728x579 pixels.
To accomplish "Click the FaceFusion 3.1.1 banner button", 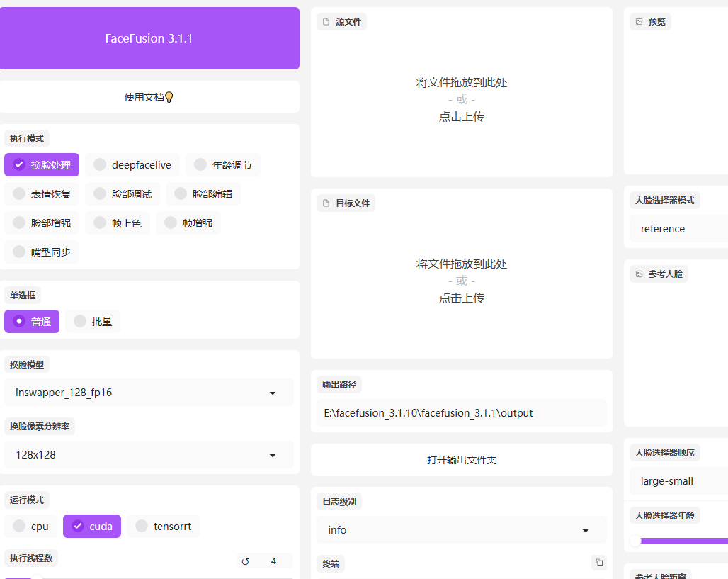I will 149,38.
